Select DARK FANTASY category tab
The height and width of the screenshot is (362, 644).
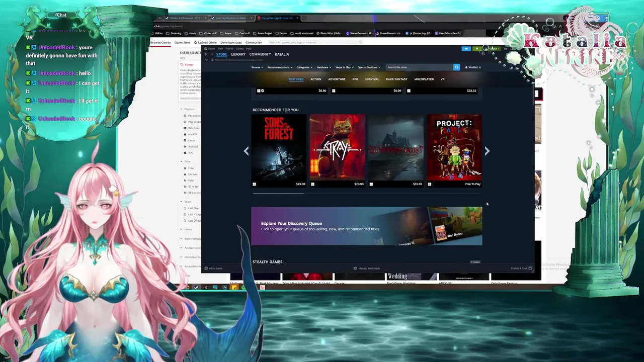coord(396,79)
